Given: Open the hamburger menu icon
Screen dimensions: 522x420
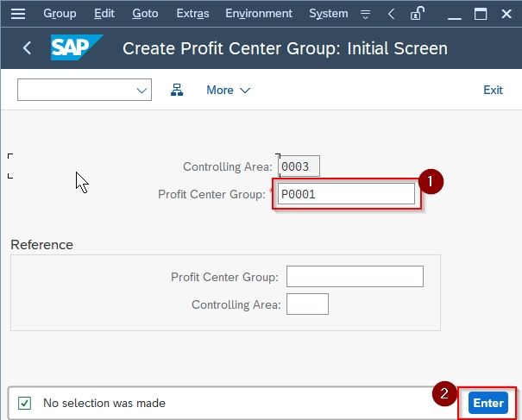Looking at the screenshot, I should pyautogui.click(x=18, y=14).
